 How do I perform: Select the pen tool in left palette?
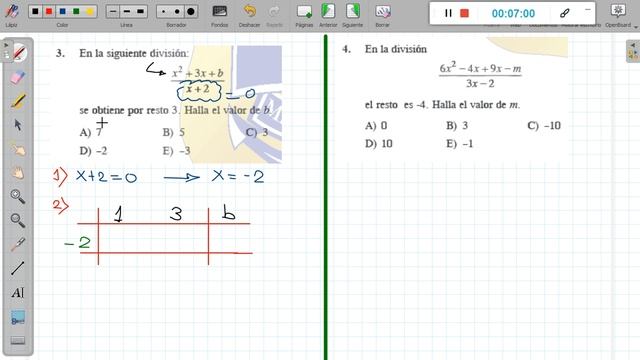pos(18,53)
